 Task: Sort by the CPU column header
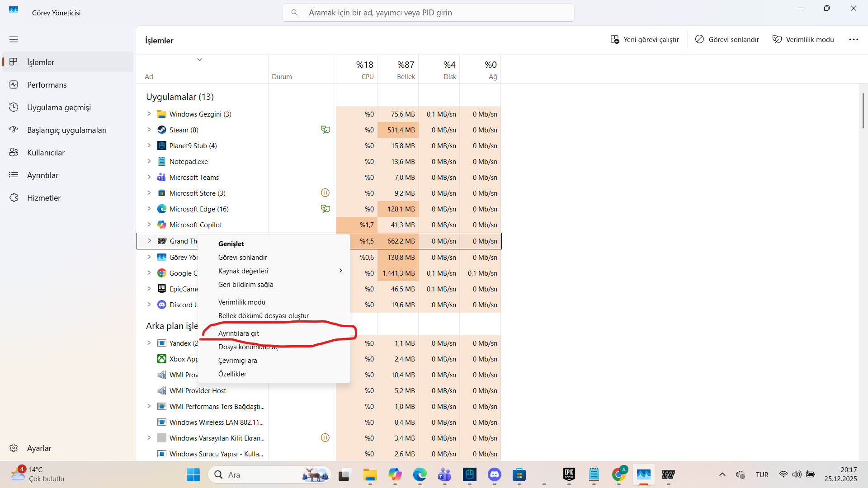click(357, 69)
